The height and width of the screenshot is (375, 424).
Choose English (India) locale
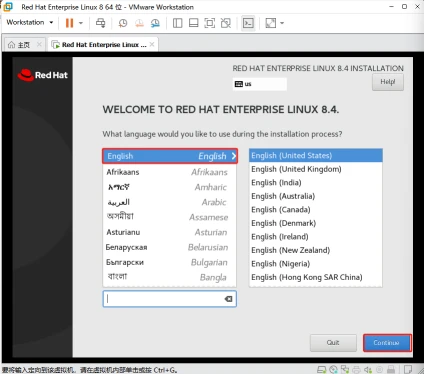coord(316,183)
